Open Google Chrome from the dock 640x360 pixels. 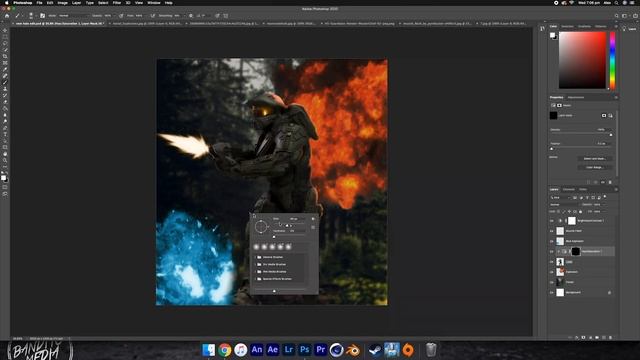click(x=224, y=350)
